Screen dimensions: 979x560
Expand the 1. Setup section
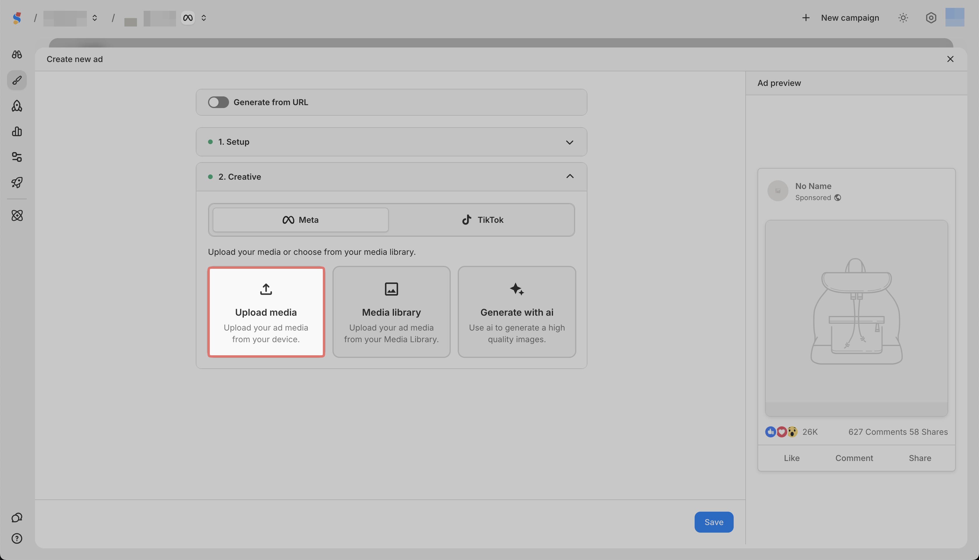[569, 142]
